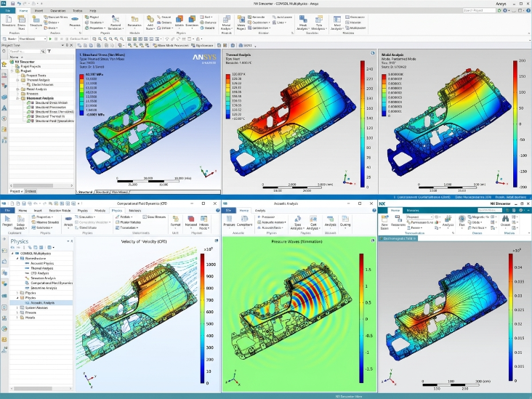Click the Flux icon in the NX Simcenter ribbon

coord(462,219)
